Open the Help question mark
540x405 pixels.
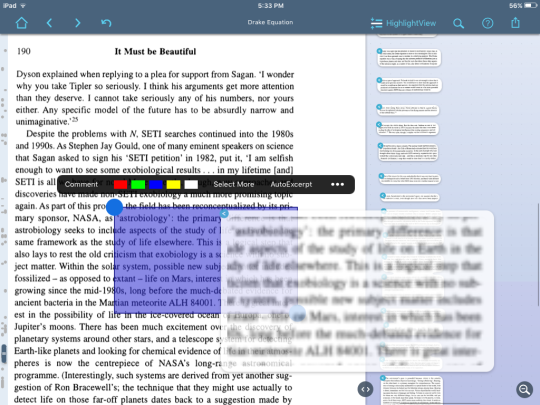coord(487,23)
